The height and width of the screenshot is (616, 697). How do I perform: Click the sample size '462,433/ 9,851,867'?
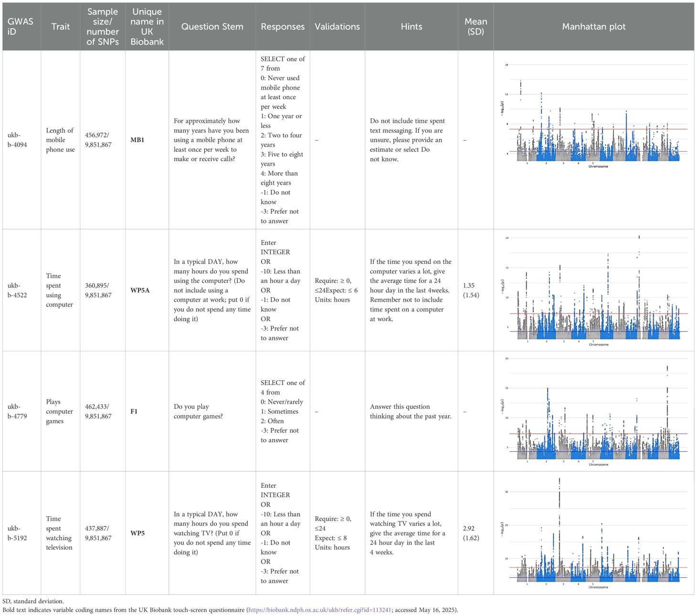coord(98,411)
